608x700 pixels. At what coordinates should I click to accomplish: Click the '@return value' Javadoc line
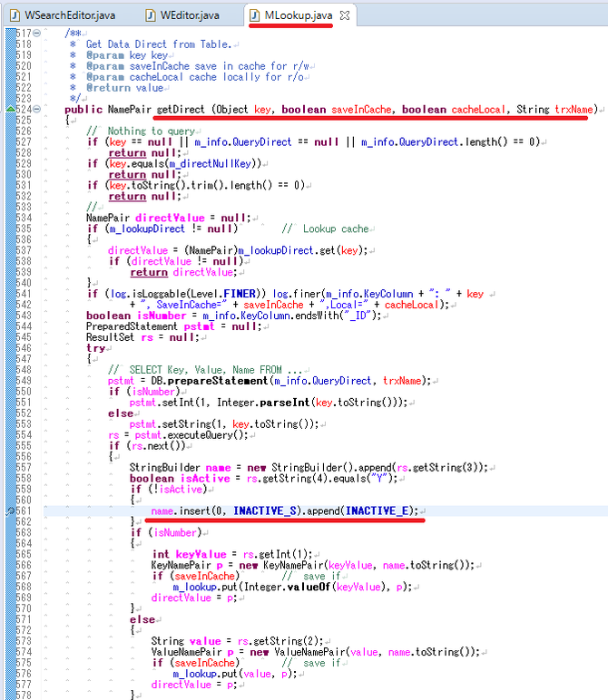(124, 87)
